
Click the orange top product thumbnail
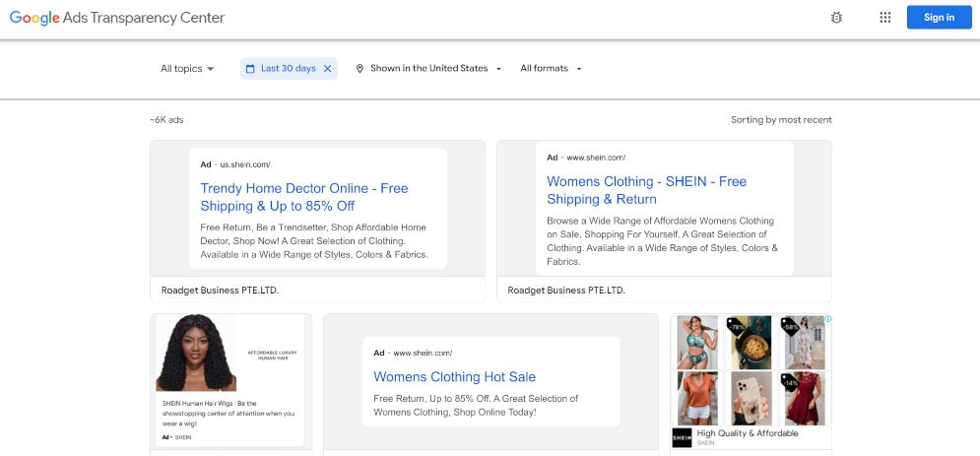click(x=697, y=398)
